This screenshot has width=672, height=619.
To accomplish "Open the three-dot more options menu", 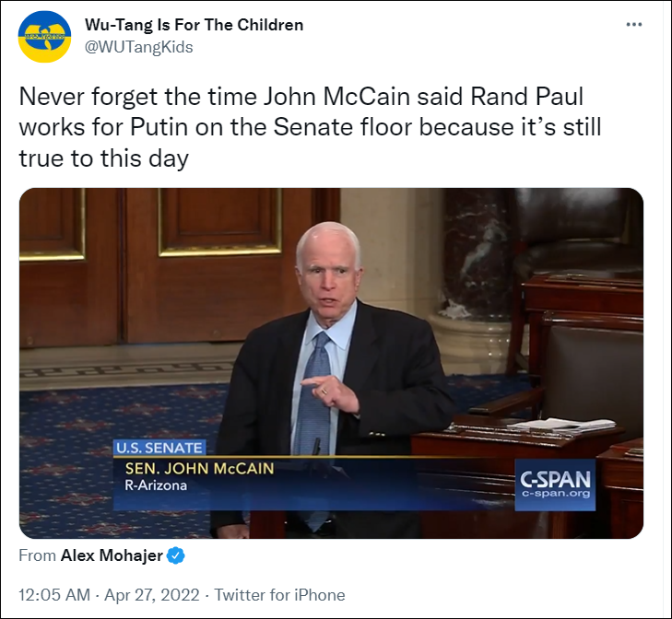I will tap(634, 24).
